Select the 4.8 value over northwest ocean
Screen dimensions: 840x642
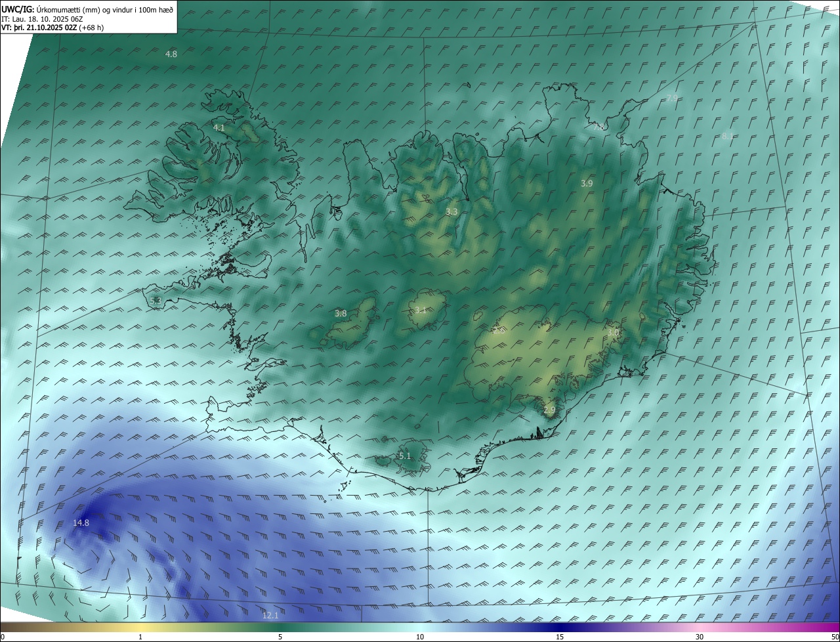171,54
